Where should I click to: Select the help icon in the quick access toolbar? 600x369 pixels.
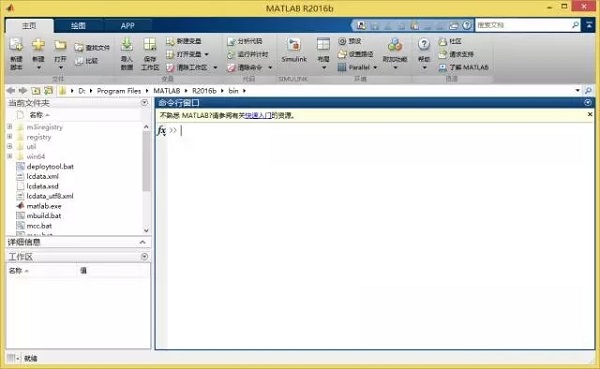(466, 25)
